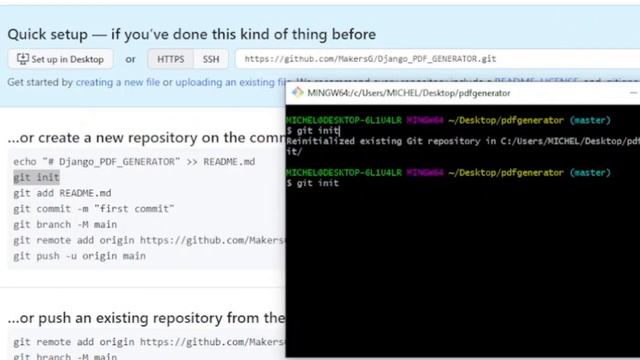Click git remote add origin line in push section
Screen dimensions: 640x360
point(149,342)
